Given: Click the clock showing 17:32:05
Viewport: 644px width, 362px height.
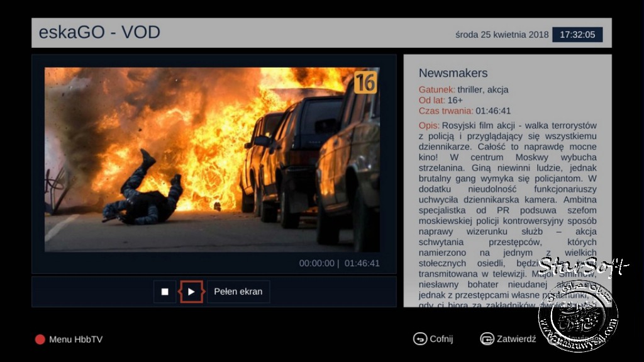Looking at the screenshot, I should pos(577,35).
